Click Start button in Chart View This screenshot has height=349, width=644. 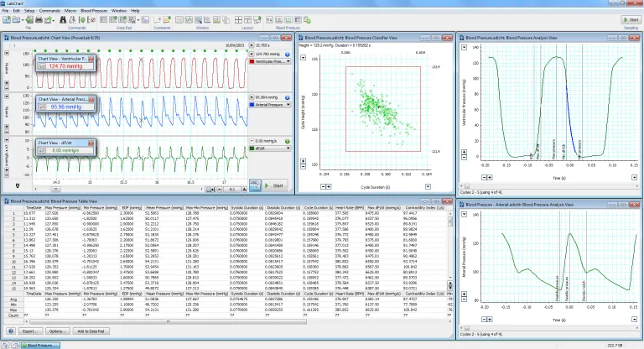tap(275, 185)
